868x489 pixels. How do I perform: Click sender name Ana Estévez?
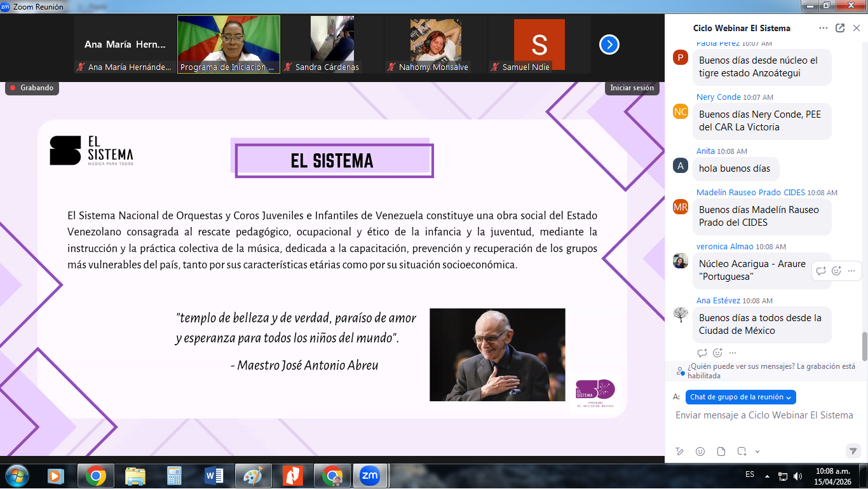[718, 300]
